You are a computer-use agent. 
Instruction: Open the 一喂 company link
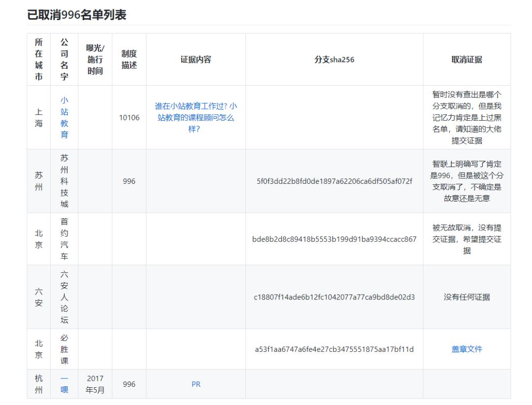click(64, 384)
